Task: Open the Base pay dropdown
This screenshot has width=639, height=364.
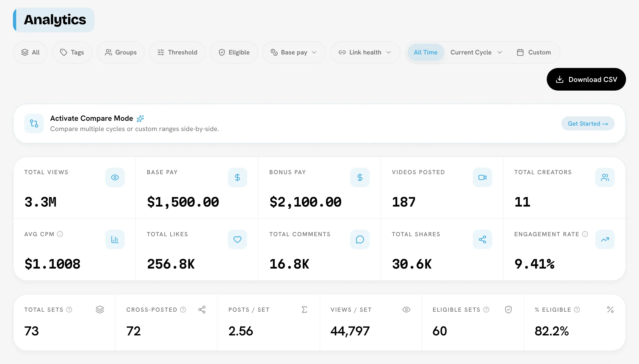Action: tap(294, 52)
